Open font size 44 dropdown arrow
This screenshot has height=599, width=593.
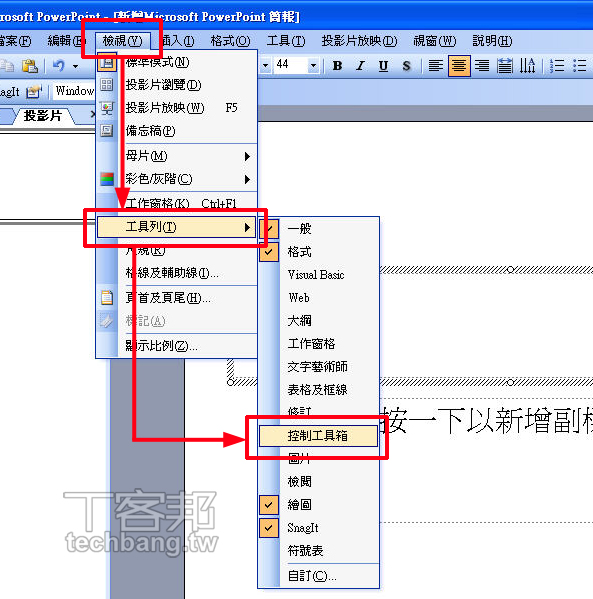tap(313, 66)
